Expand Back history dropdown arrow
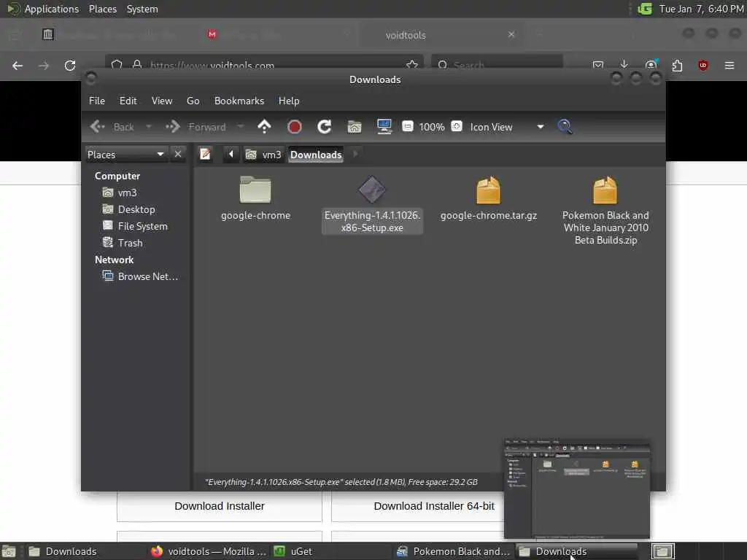 tap(149, 127)
